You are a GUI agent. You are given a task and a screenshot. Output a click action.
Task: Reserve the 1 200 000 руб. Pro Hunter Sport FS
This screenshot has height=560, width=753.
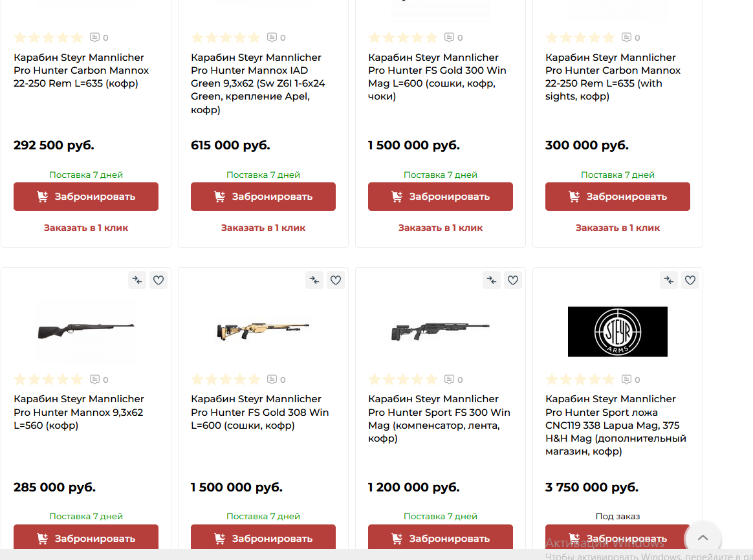coord(440,538)
